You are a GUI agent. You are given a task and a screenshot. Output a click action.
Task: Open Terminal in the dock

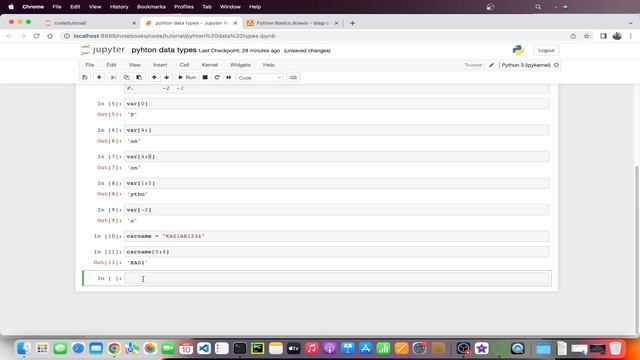[x=240, y=348]
